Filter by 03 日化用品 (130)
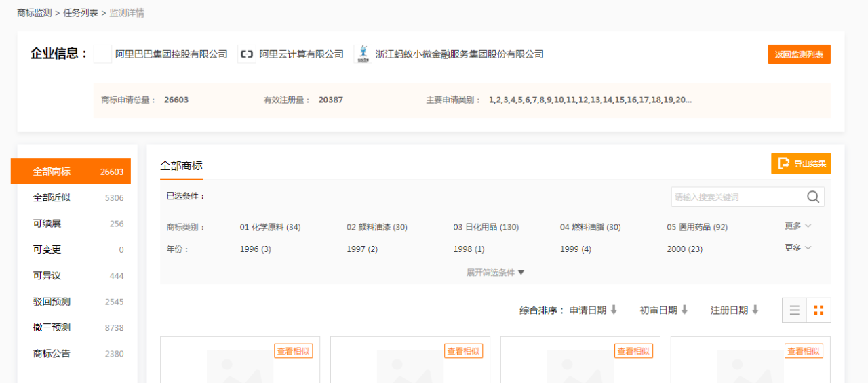 point(486,227)
